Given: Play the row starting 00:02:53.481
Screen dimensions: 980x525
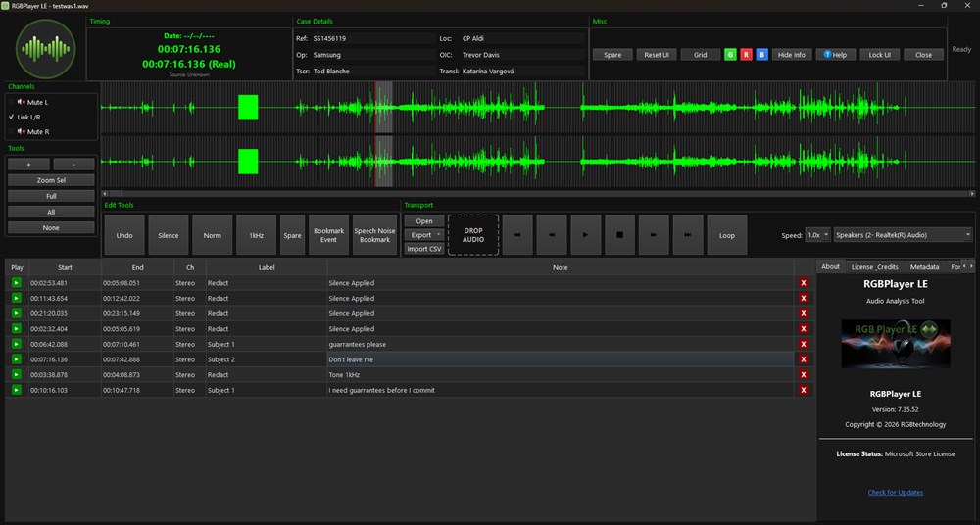Looking at the screenshot, I should 17,282.
